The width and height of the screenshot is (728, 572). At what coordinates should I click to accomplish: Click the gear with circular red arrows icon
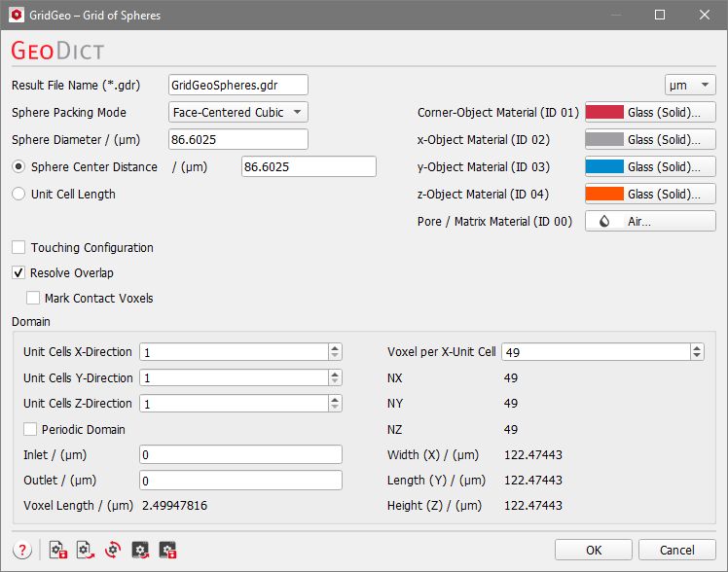tap(112, 550)
